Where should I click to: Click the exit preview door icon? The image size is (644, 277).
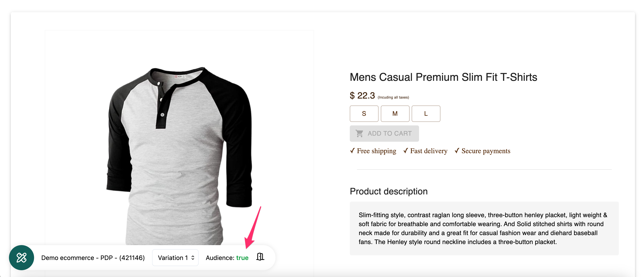coord(260,257)
